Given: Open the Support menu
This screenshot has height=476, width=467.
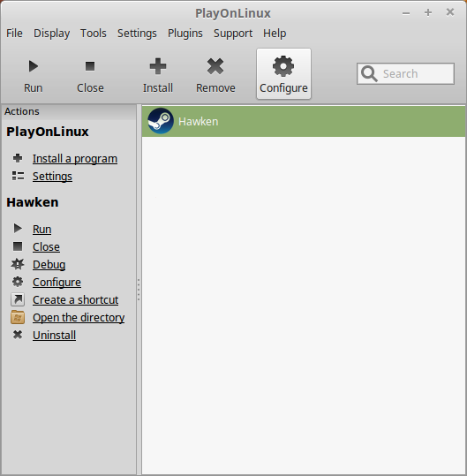Looking at the screenshot, I should click(233, 33).
